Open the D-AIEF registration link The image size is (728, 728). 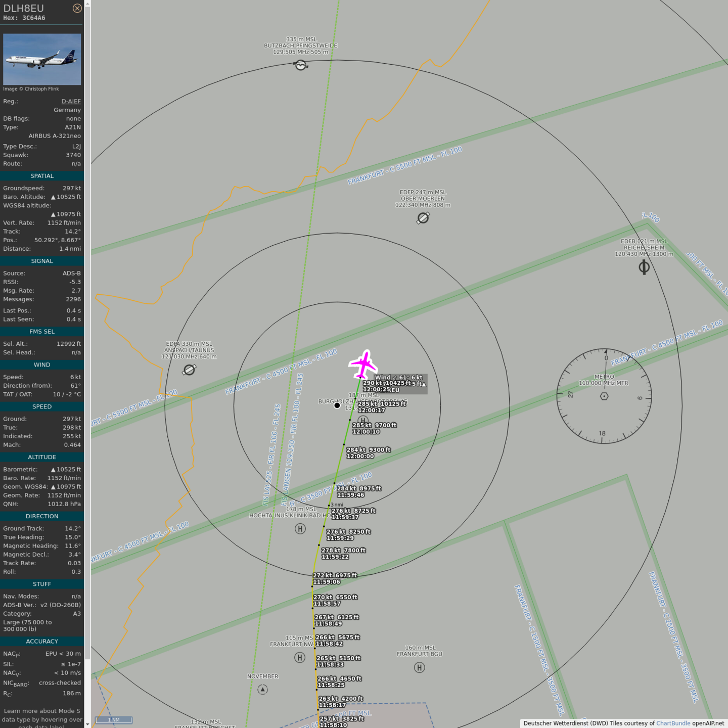(71, 101)
